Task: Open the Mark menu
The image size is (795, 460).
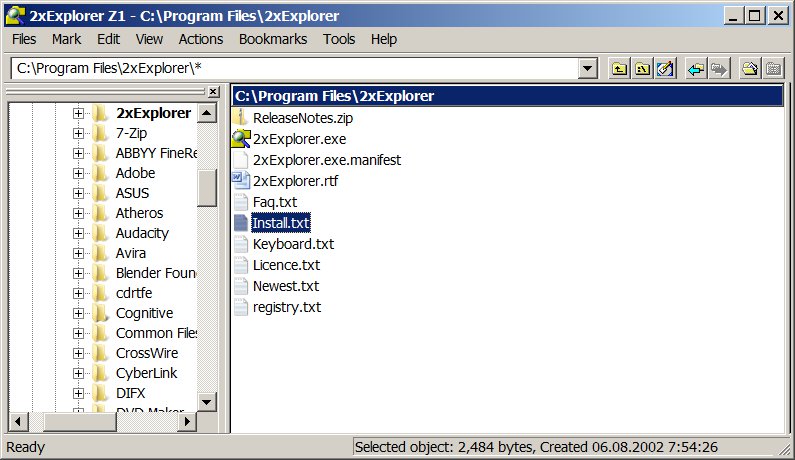Action: (x=66, y=39)
